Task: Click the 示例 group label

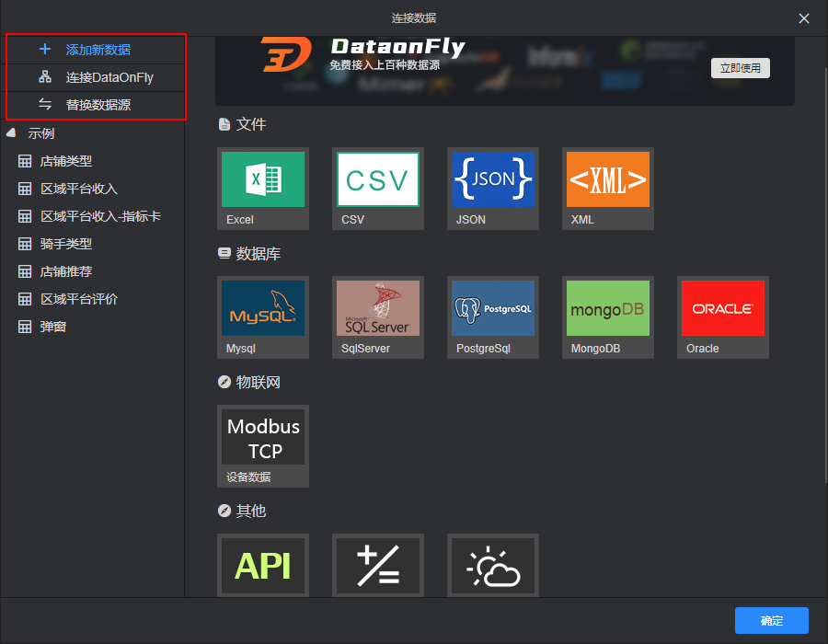Action: (41, 133)
